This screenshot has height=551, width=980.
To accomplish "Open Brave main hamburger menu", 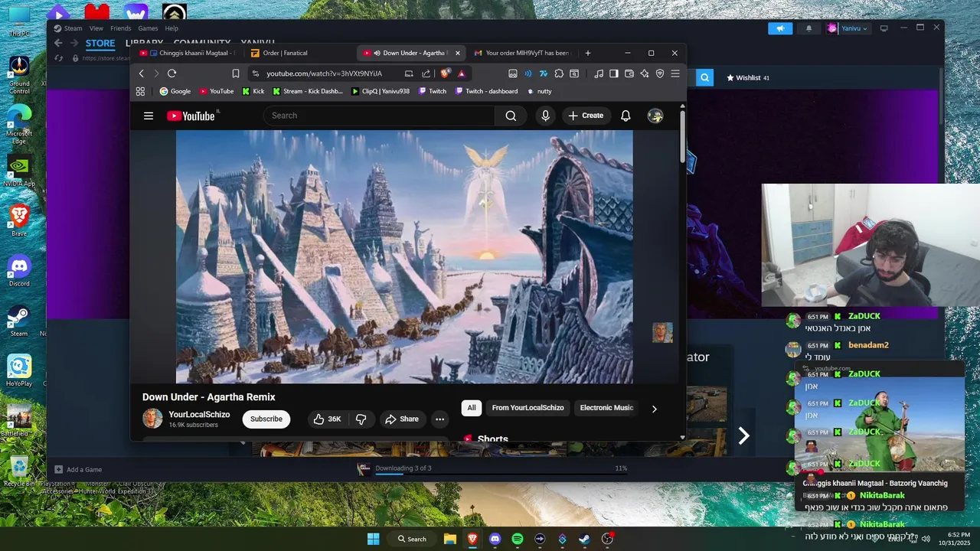I will pos(675,73).
